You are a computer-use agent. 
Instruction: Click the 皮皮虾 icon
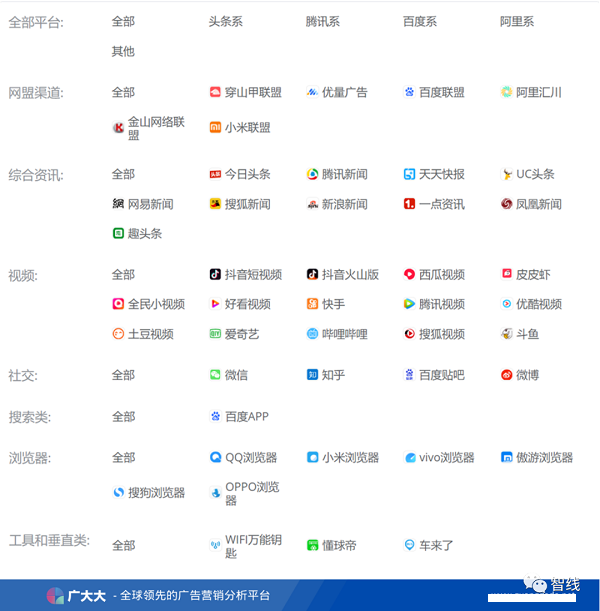(506, 274)
